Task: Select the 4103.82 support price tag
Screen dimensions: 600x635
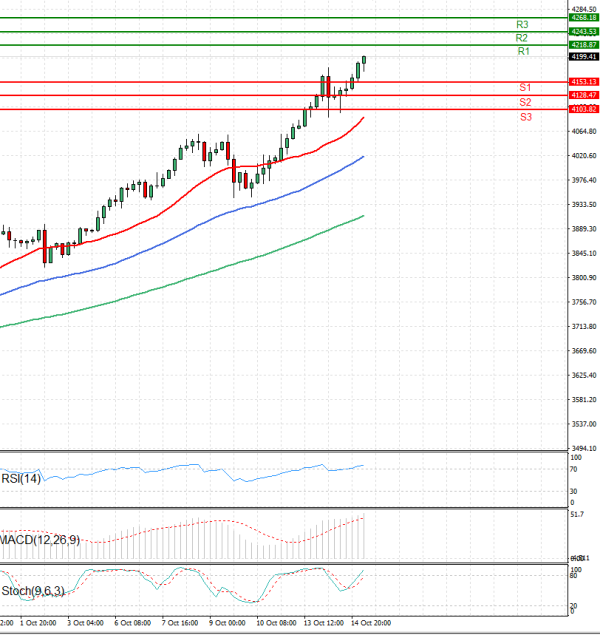Action: pyautogui.click(x=583, y=108)
